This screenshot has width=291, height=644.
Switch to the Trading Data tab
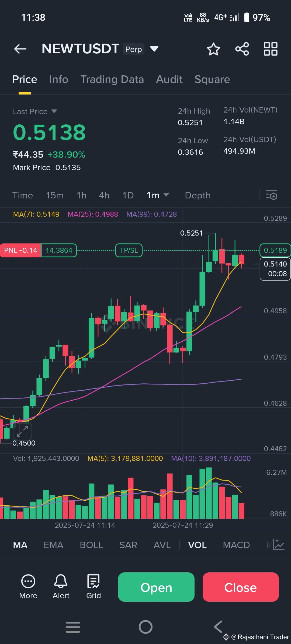point(112,79)
